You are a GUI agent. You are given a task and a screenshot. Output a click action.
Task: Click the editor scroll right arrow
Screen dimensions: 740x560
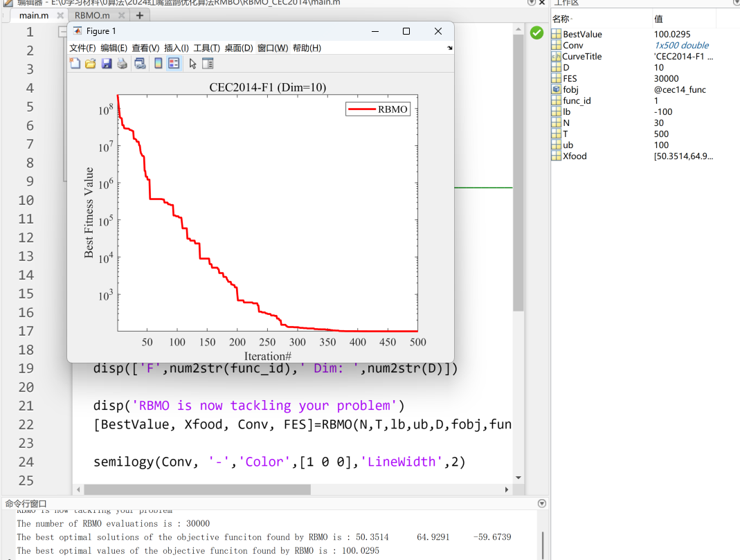tap(507, 489)
